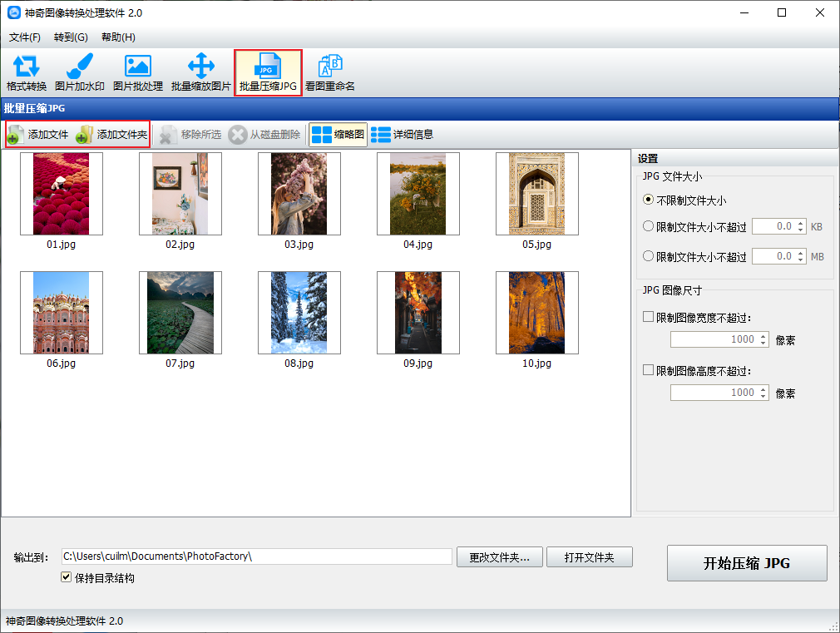
Task: Click 打开文件夹 button
Action: point(590,556)
